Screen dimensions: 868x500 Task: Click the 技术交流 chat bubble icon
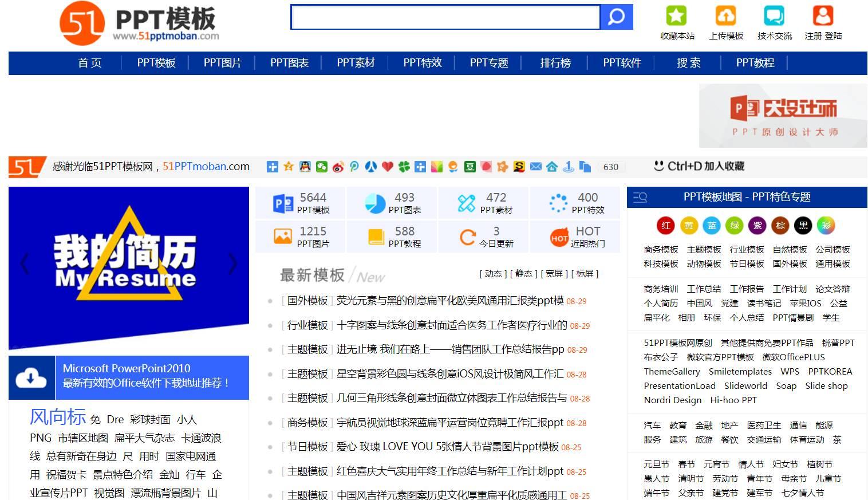click(x=774, y=15)
